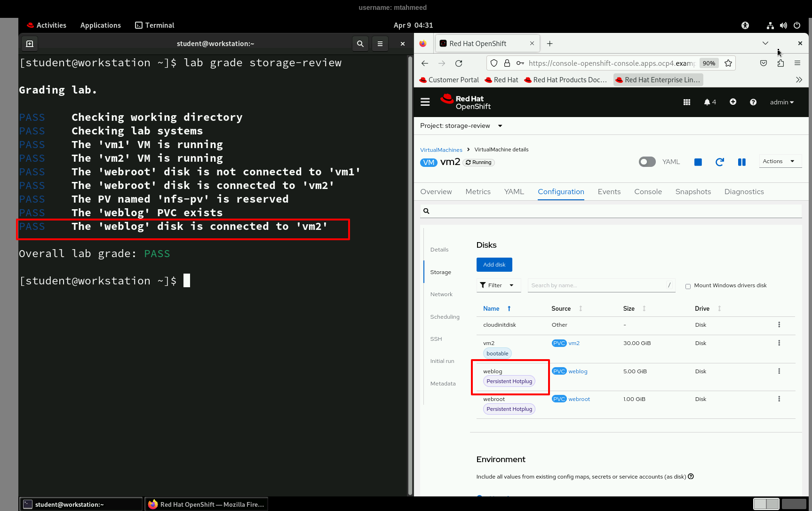Sort disks by Source column
The image size is (812, 511).
[567, 309]
